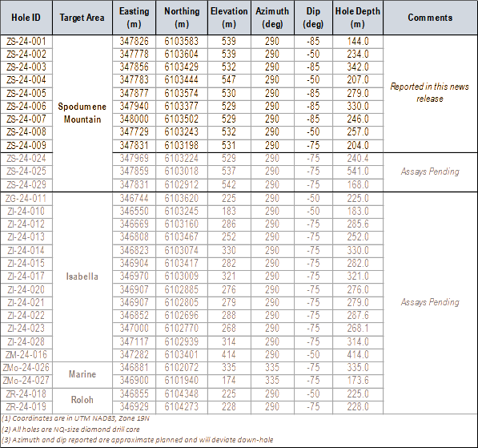Select the Roloh target area cell
The image size is (478, 448).
[82, 400]
